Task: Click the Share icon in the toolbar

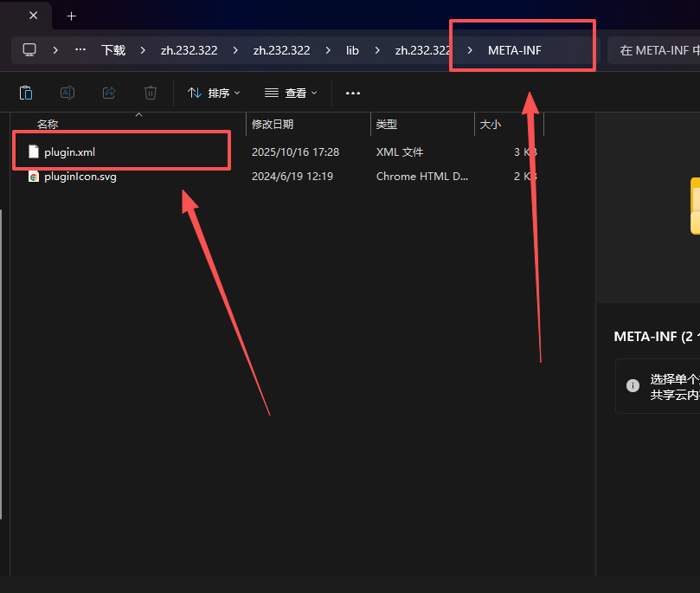Action: (109, 93)
